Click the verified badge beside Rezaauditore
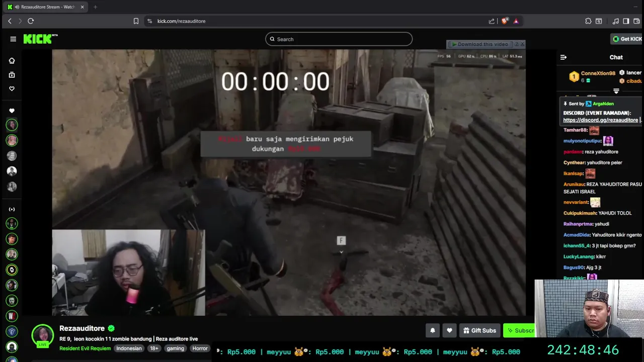 coord(111,328)
